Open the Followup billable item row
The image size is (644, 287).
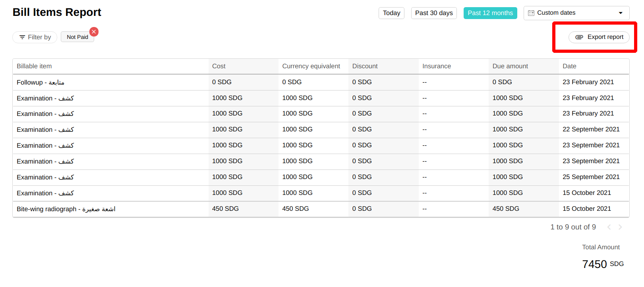point(41,82)
